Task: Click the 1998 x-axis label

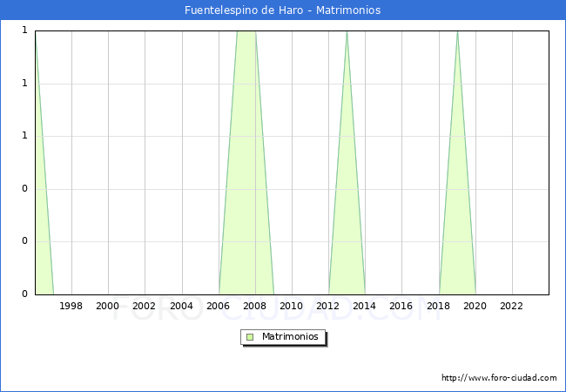Action: pos(71,306)
